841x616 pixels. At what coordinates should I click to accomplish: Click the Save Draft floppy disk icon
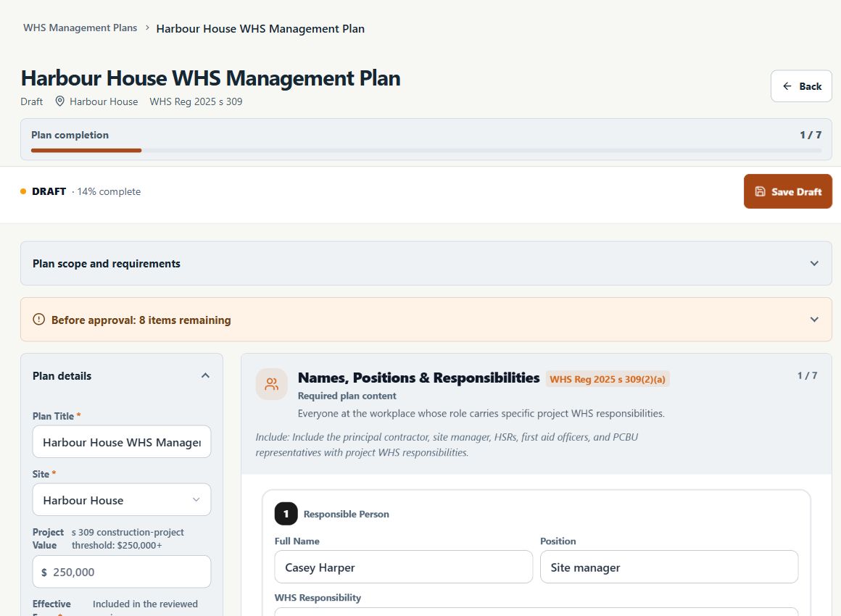(760, 191)
